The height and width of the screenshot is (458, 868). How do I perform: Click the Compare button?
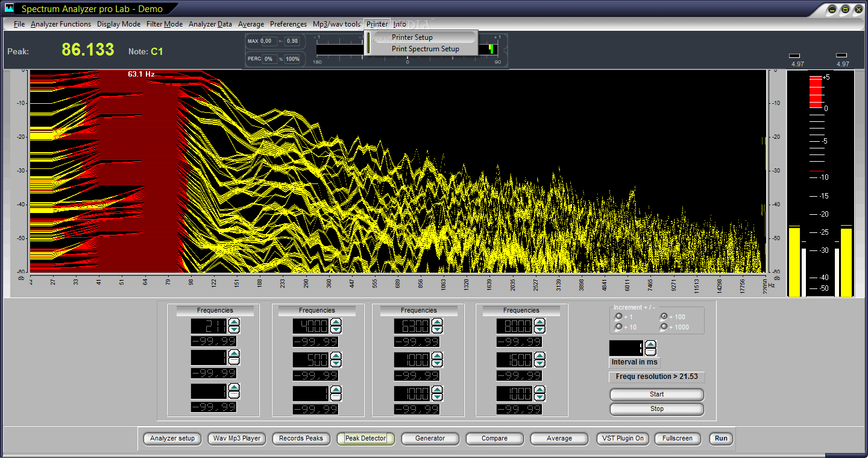(494, 439)
